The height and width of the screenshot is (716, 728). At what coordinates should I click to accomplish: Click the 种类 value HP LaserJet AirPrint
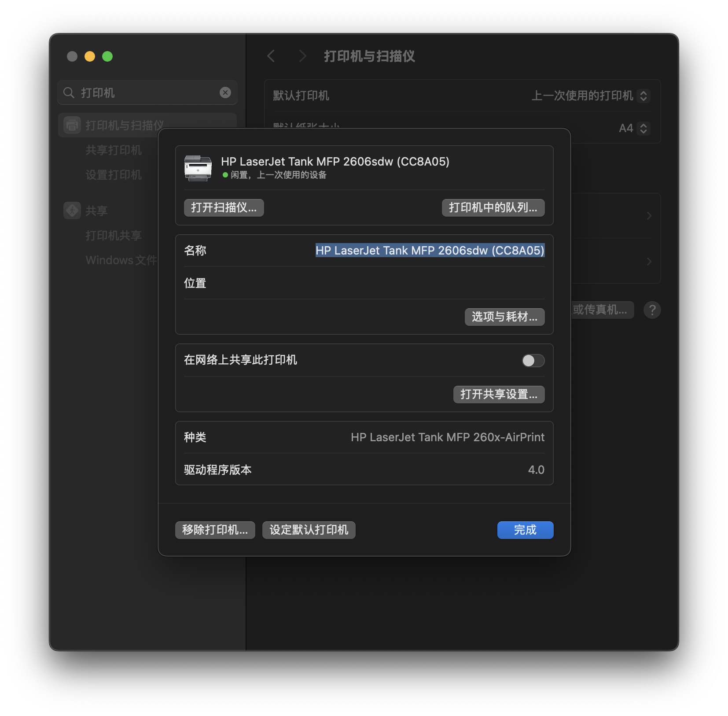[x=448, y=437]
